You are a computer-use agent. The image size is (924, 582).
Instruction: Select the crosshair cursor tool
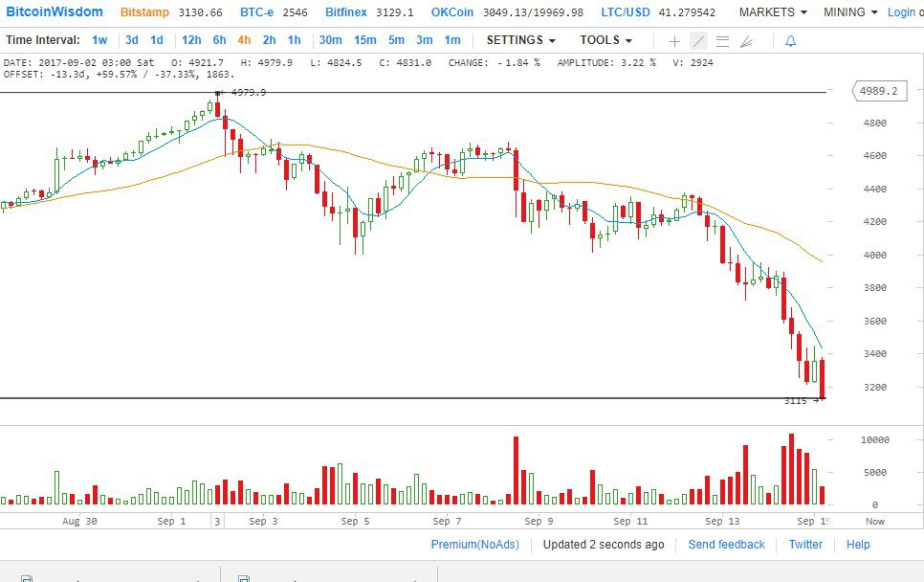[674, 41]
